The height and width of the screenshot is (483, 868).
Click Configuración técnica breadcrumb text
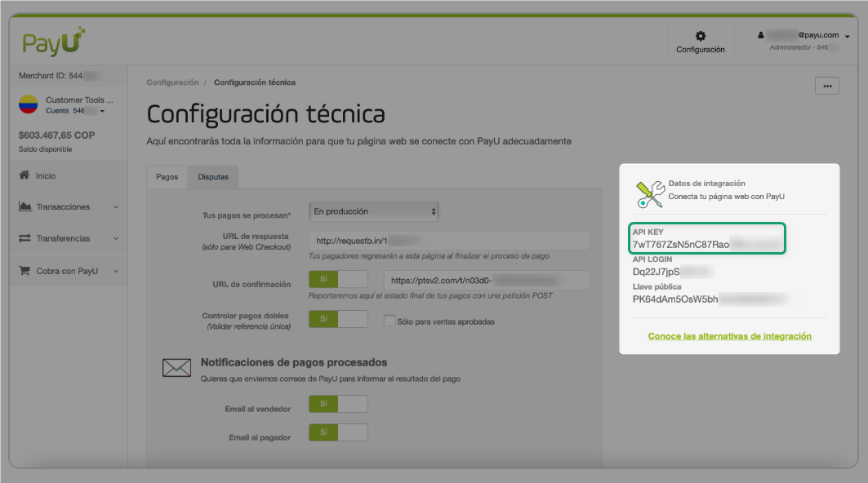(255, 82)
